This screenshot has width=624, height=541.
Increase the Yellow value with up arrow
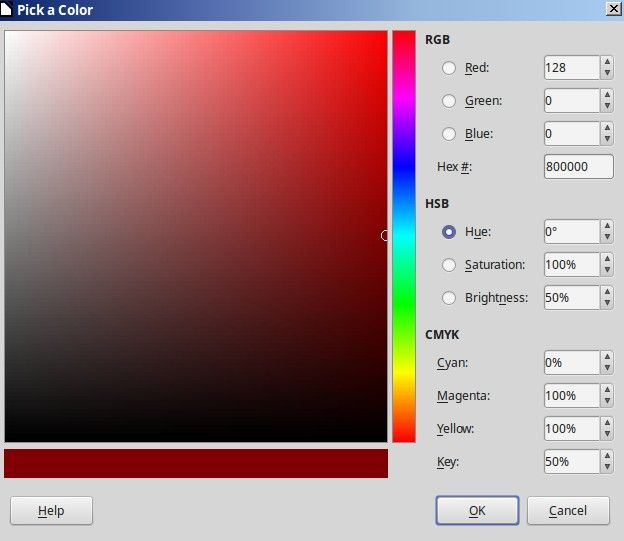click(x=607, y=423)
